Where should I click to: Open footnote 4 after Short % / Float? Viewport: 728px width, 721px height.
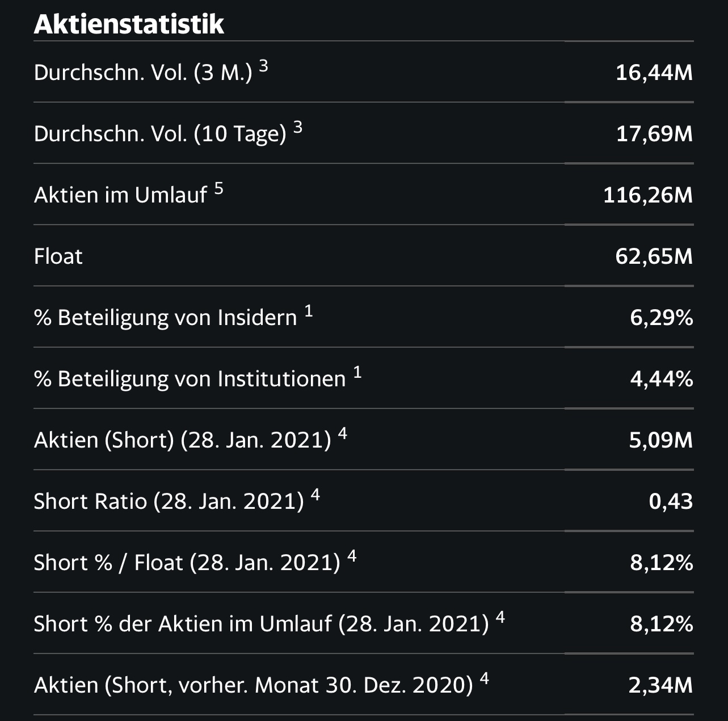352,556
